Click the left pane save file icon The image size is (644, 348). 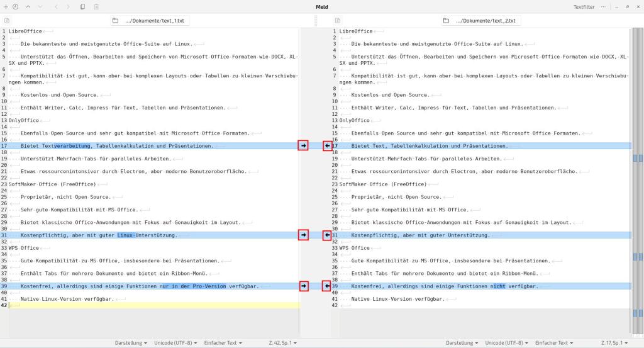6,21
